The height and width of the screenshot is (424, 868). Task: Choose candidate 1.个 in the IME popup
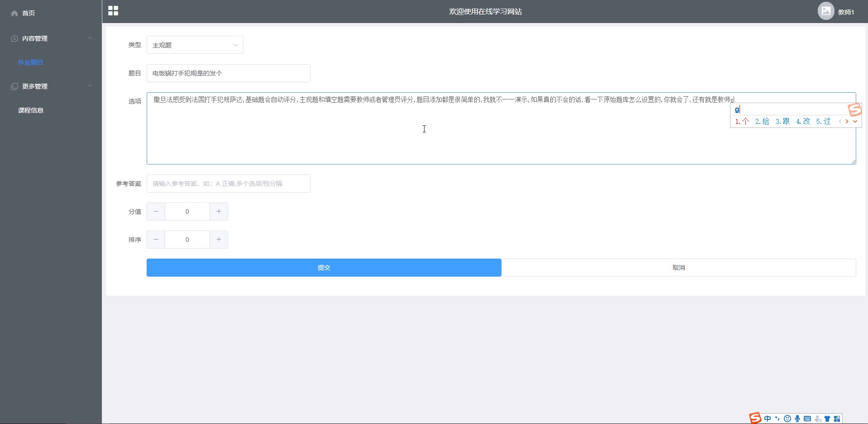pos(742,121)
